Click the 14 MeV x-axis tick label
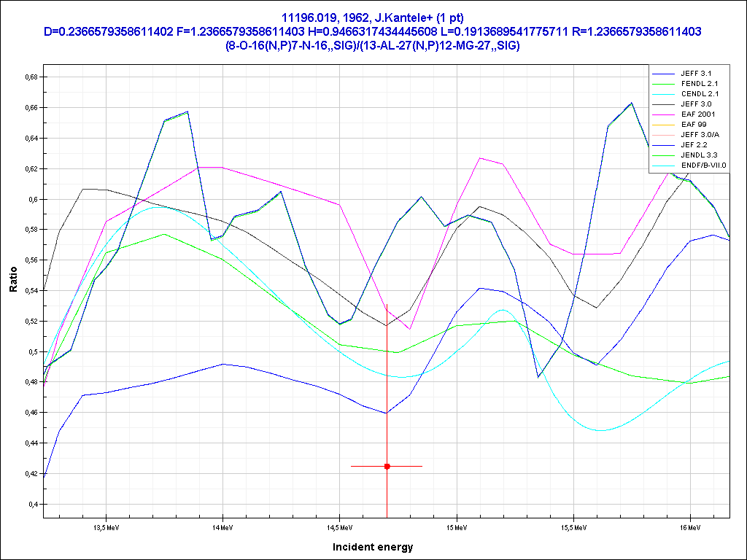Viewport: 747px width, 560px height. point(222,526)
